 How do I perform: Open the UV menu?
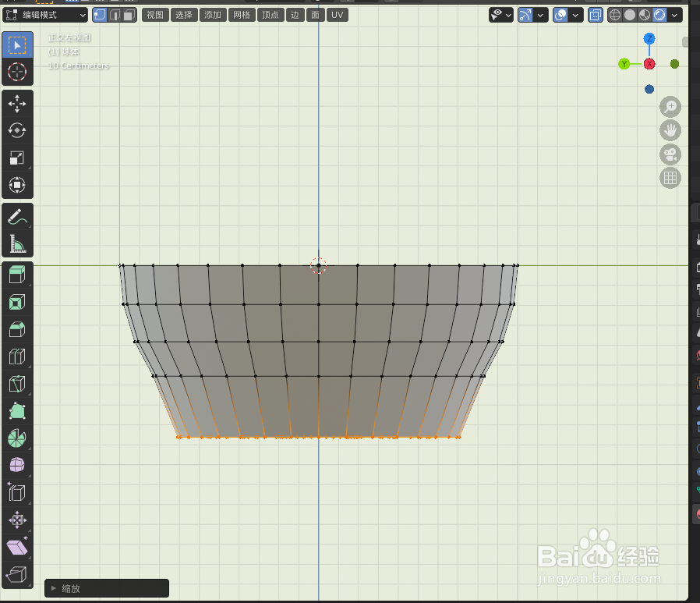pos(337,15)
